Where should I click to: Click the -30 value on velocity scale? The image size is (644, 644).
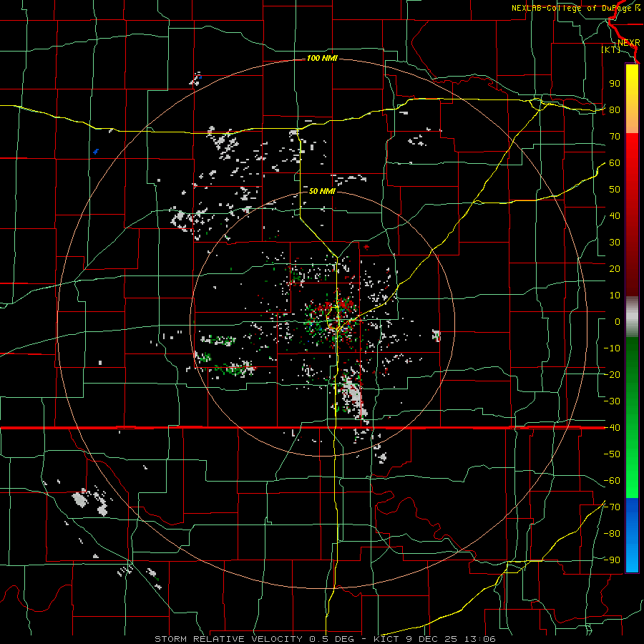click(x=612, y=401)
